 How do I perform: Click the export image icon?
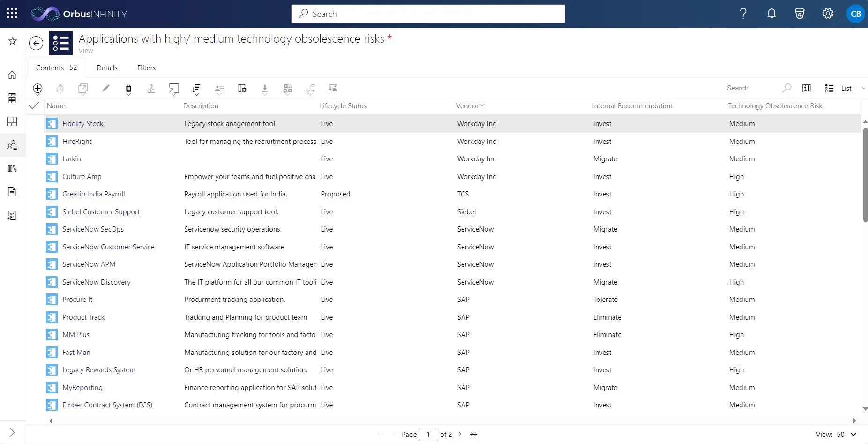(333, 88)
